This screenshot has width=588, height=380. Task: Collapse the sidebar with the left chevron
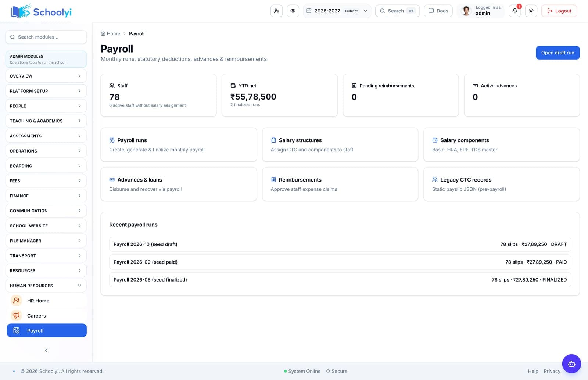point(46,350)
